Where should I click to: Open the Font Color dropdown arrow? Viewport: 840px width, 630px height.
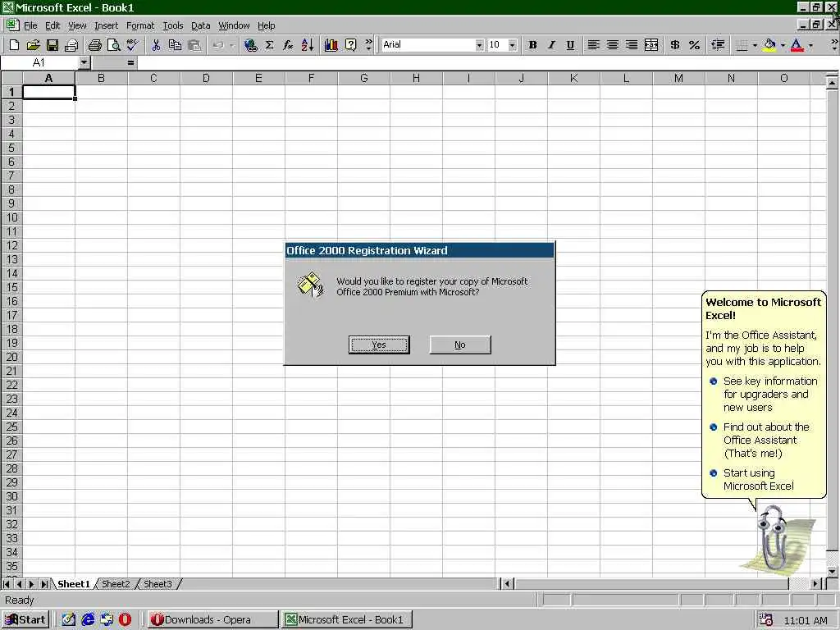pyautogui.click(x=810, y=45)
